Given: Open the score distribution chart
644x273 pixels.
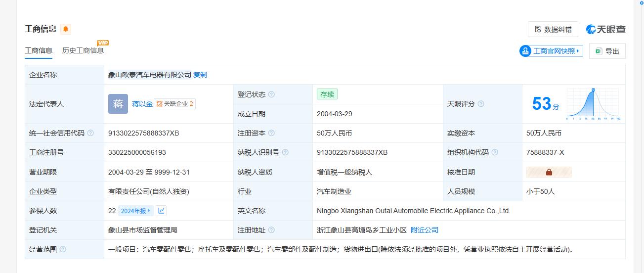Looking at the screenshot, I should click(x=593, y=104).
